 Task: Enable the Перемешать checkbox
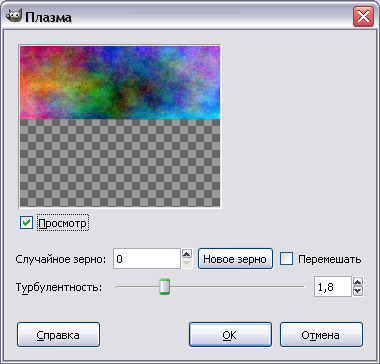(x=286, y=259)
